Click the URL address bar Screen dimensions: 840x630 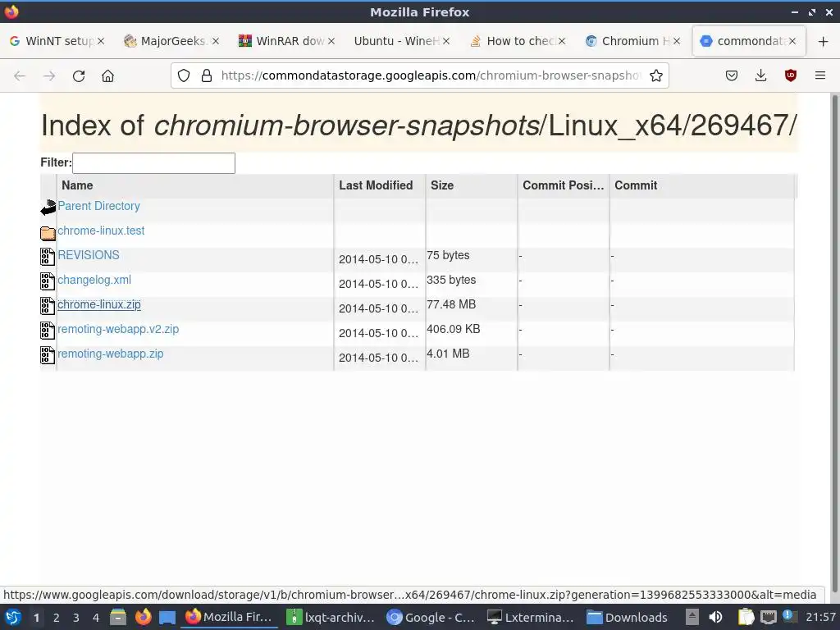pyautogui.click(x=430, y=75)
